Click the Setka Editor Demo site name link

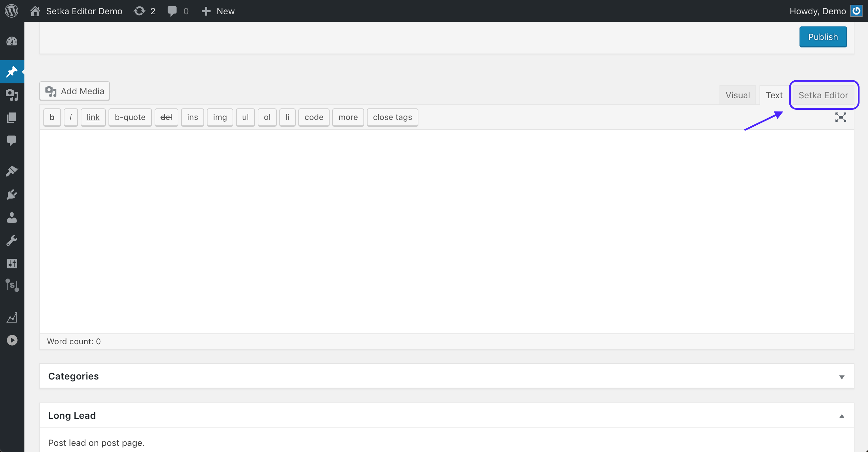[84, 11]
